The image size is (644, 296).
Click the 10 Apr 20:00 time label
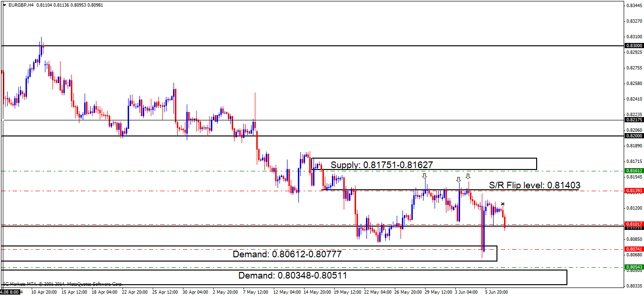pyautogui.click(x=44, y=292)
